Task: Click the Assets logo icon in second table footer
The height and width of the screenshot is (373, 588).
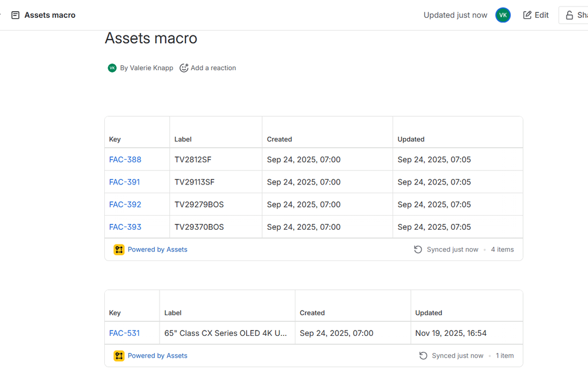Action: (x=119, y=356)
